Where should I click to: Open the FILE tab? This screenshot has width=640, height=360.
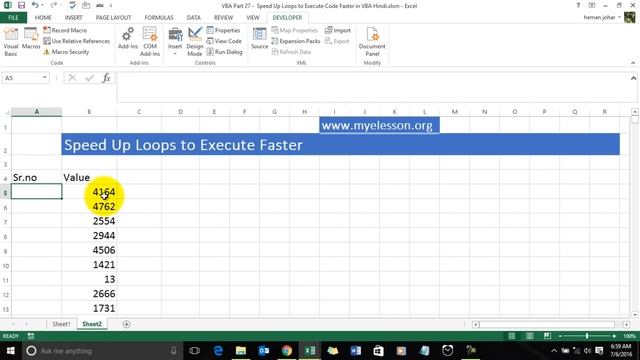[x=13, y=18]
